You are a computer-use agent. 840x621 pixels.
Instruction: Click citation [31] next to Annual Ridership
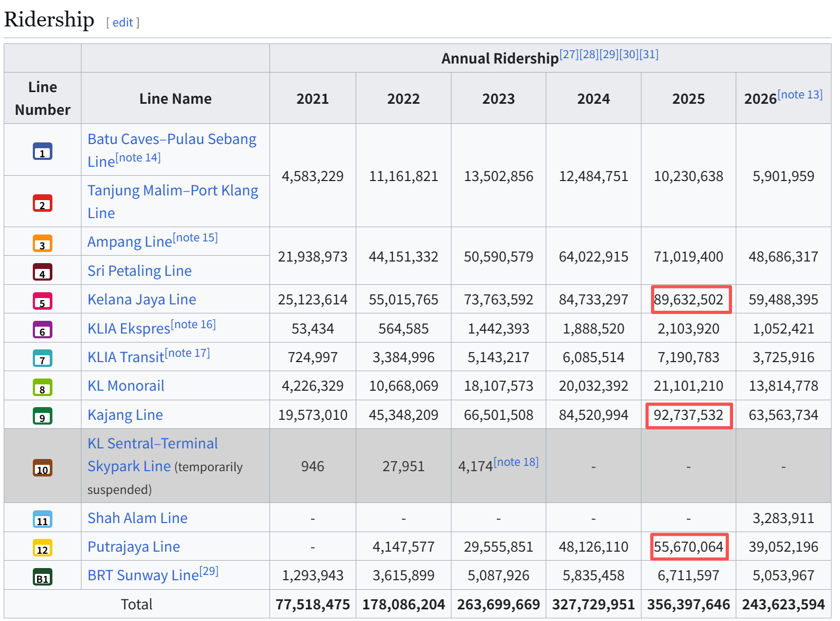[649, 55]
